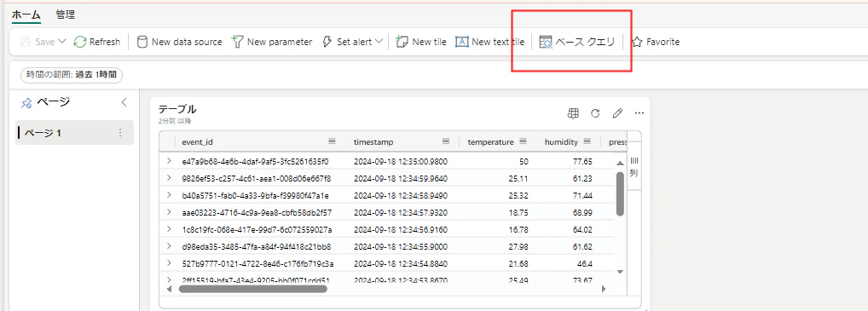
Task: Mark dashboard as Favorite
Action: (x=656, y=42)
